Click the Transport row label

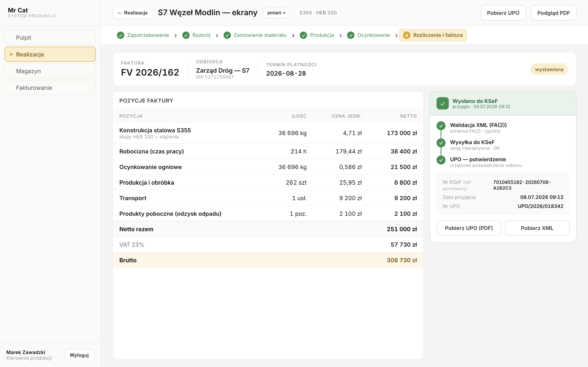tap(133, 198)
